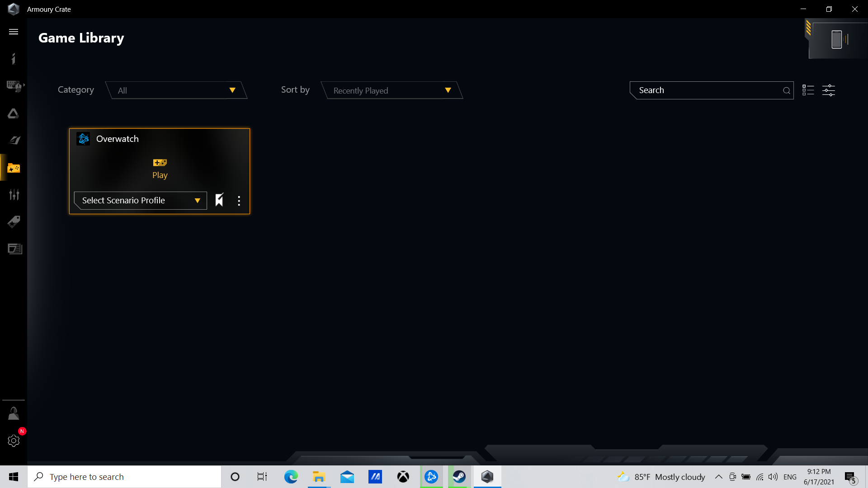Open the weather widget showing 85°F
This screenshot has width=868, height=488.
point(661,477)
